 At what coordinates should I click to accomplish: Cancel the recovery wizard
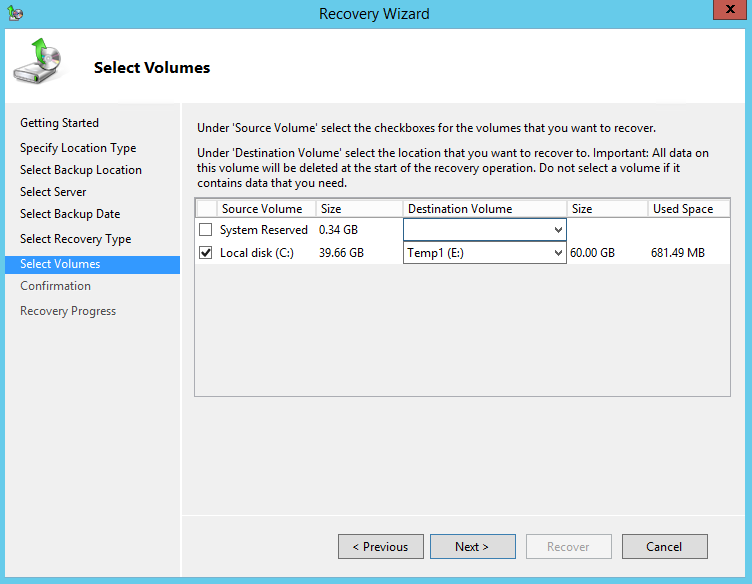664,547
